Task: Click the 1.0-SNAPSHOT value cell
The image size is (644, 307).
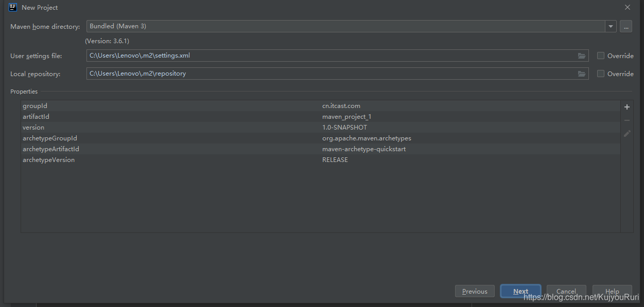Action: [345, 128]
